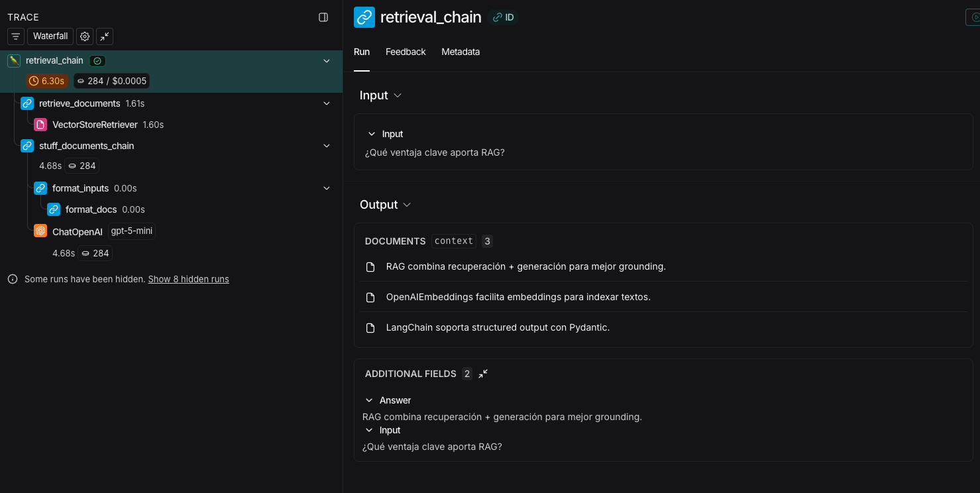
Task: Collapse the stuff_documents_chain node
Action: (326, 146)
